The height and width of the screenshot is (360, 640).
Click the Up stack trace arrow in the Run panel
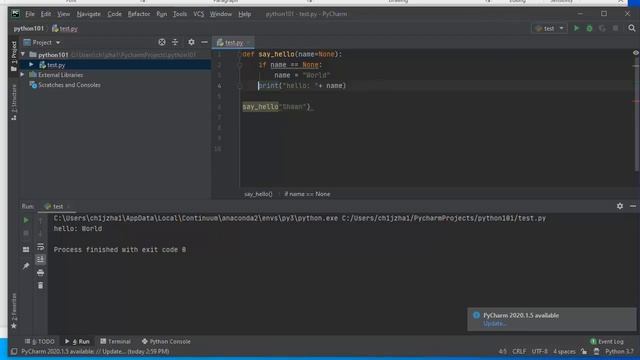point(40,220)
